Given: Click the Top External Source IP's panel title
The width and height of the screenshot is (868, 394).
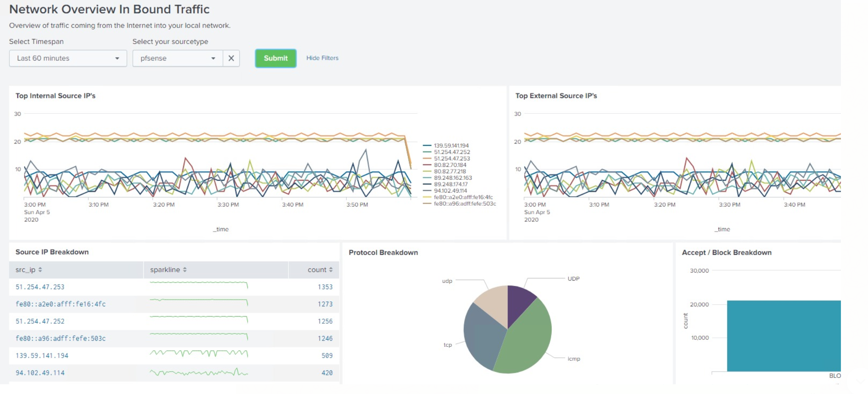Looking at the screenshot, I should tap(556, 96).
